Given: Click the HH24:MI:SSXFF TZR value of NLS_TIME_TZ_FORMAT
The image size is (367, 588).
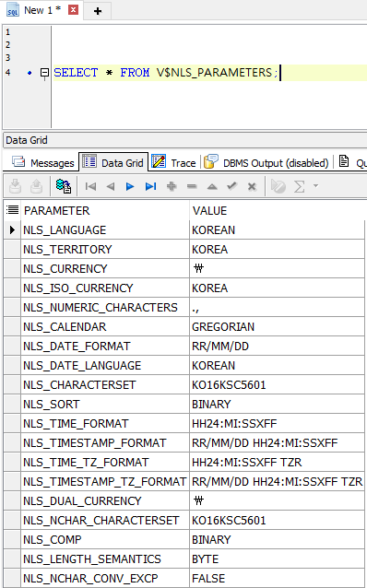Looking at the screenshot, I should point(277,463).
